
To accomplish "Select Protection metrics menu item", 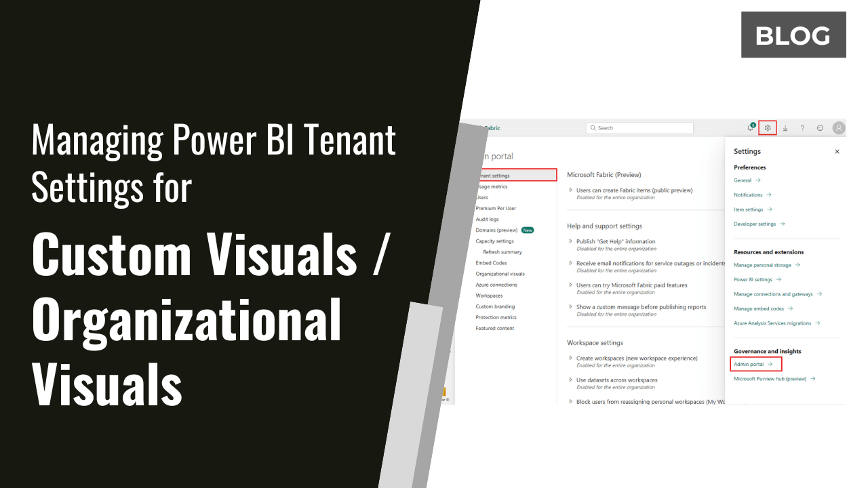I will pos(496,317).
